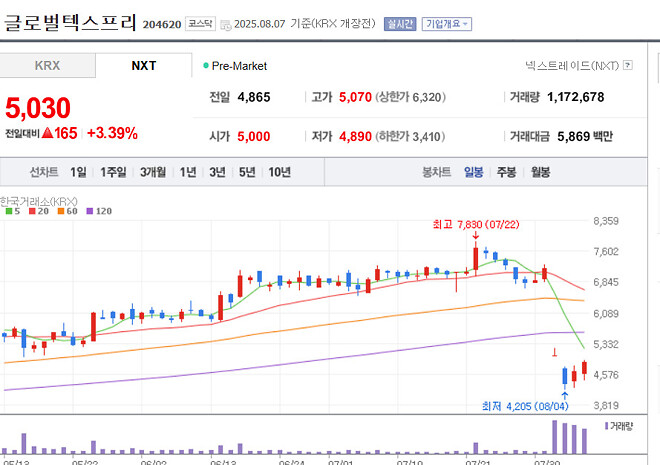Viewport: 660px width, 465px height.
Task: Click the 최고 7,830 (07/22) chart label
Action: click(476, 225)
